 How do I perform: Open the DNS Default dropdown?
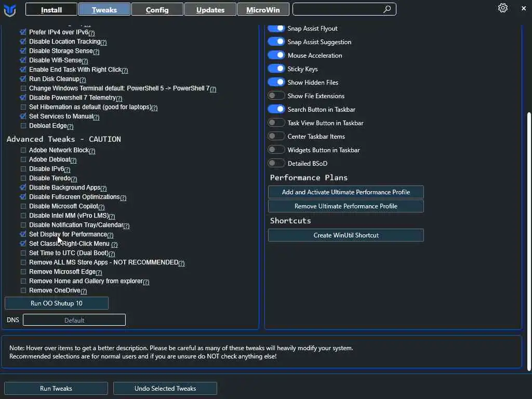coord(74,320)
